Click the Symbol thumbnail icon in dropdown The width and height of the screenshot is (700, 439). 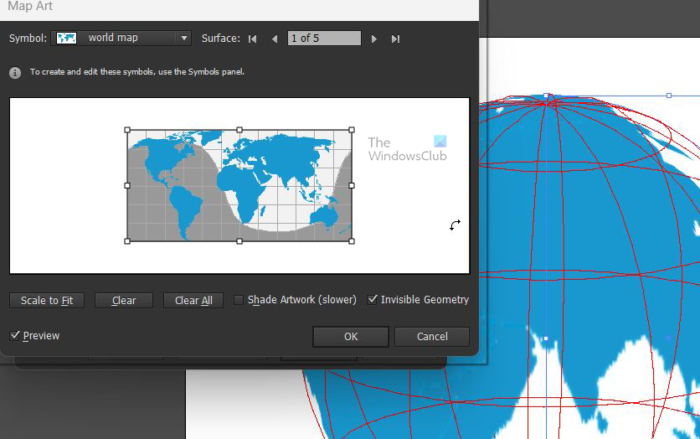[66, 38]
